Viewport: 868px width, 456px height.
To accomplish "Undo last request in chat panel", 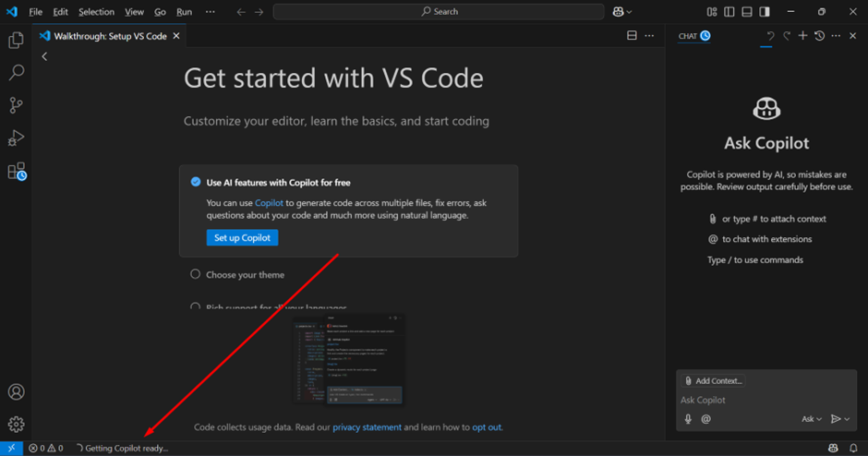I will point(769,36).
